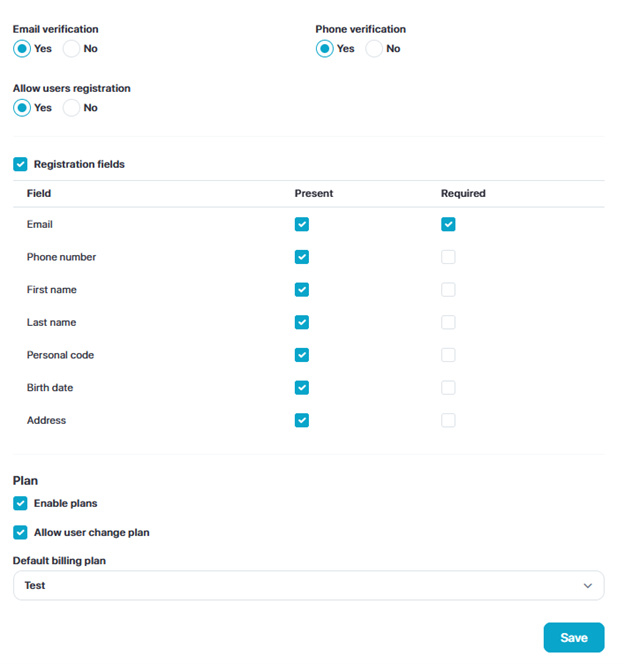Select No for Email verification
The width and height of the screenshot is (624, 664).
[72, 49]
